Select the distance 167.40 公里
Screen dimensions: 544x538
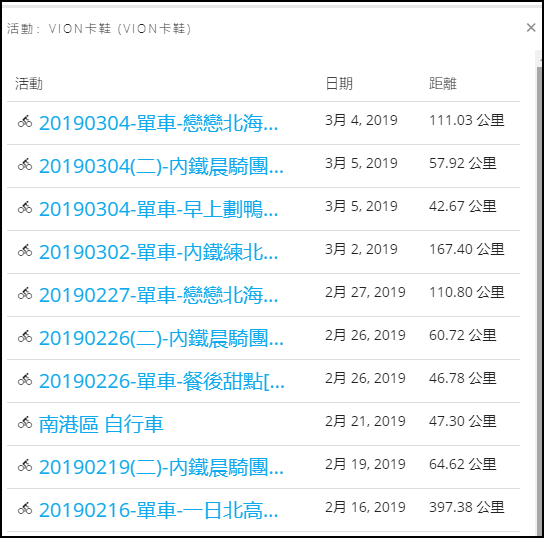[467, 249]
